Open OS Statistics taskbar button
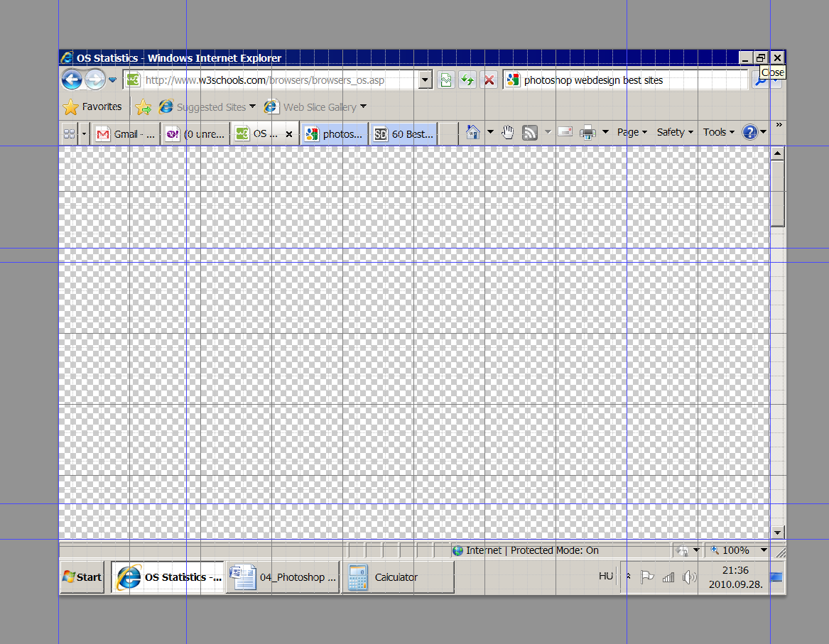 click(x=168, y=577)
